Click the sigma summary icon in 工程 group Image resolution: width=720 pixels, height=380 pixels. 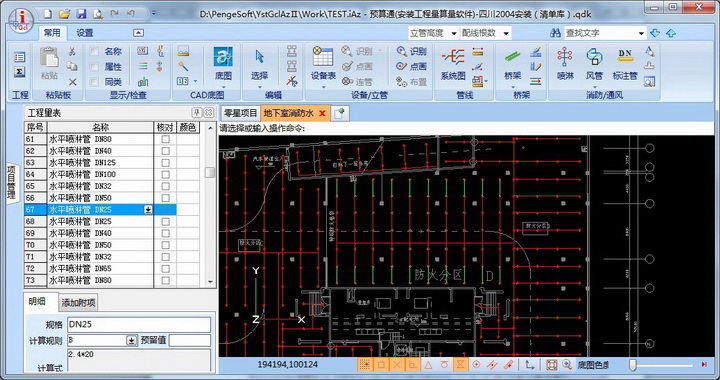19,72
